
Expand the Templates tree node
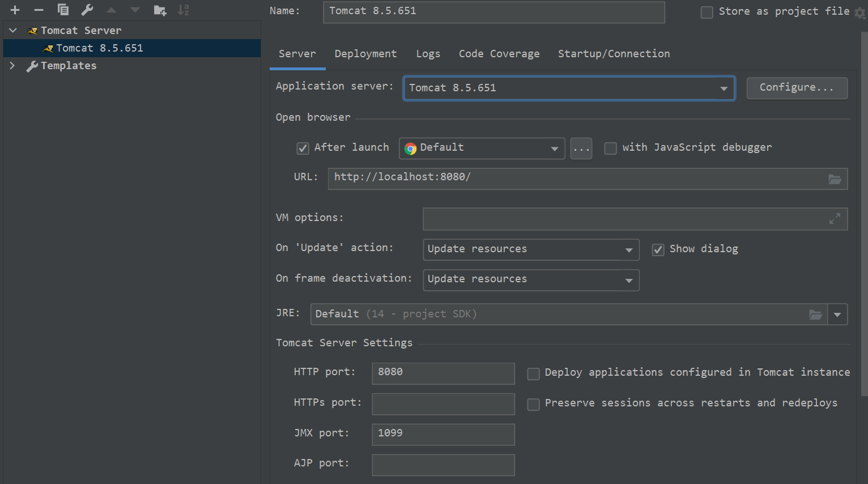(12, 66)
